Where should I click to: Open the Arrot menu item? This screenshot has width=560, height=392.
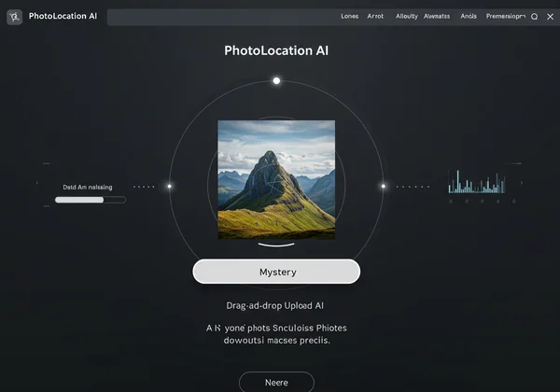pyautogui.click(x=375, y=16)
